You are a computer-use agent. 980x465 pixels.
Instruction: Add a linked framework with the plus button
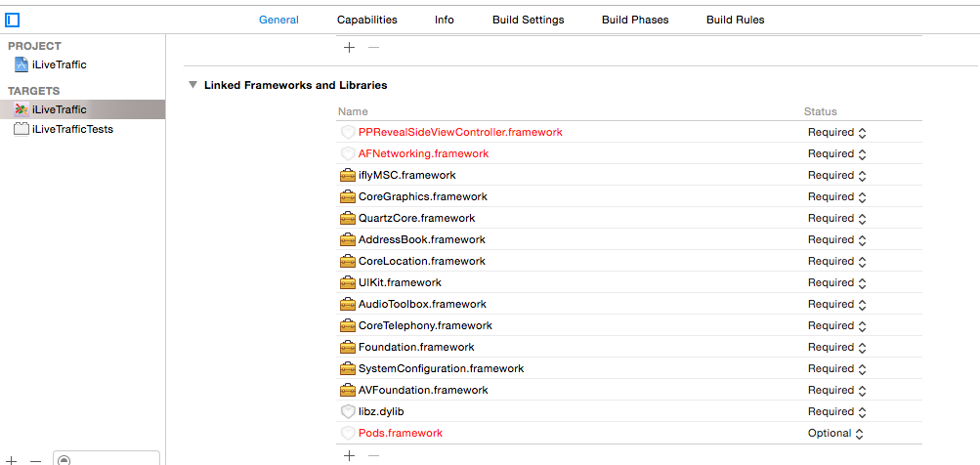(350, 456)
